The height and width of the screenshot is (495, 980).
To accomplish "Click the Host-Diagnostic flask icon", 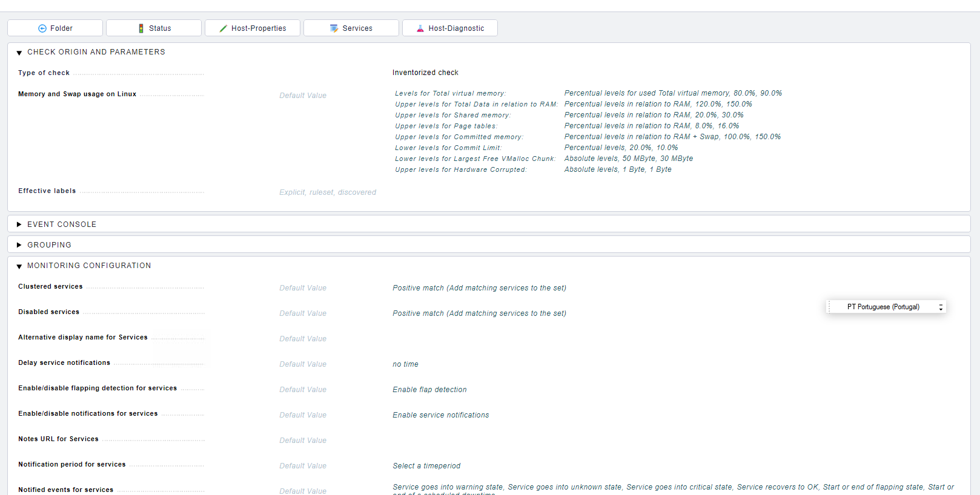I will tap(420, 28).
